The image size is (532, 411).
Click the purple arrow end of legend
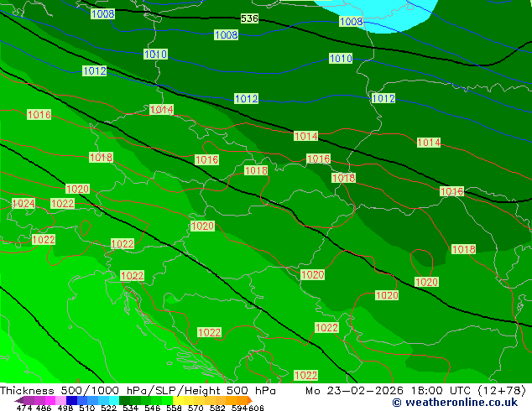pos(18,400)
